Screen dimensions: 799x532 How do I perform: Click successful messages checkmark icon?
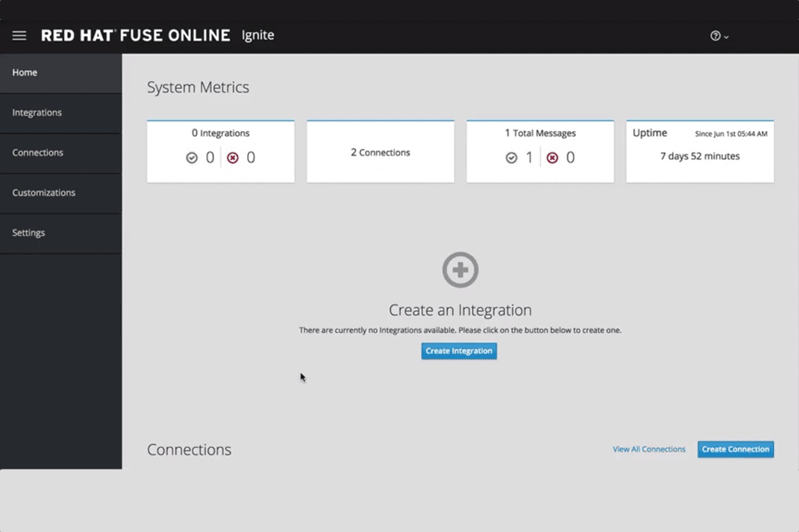pyautogui.click(x=511, y=158)
